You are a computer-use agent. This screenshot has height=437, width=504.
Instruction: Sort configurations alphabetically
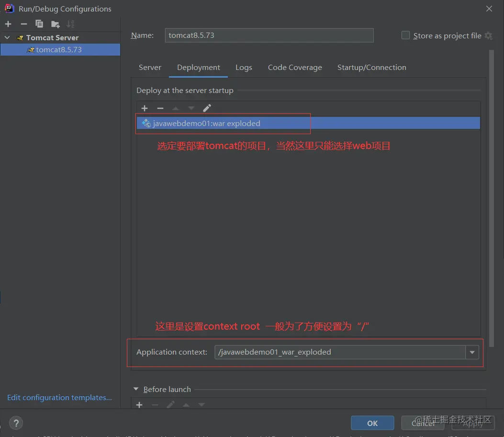70,24
